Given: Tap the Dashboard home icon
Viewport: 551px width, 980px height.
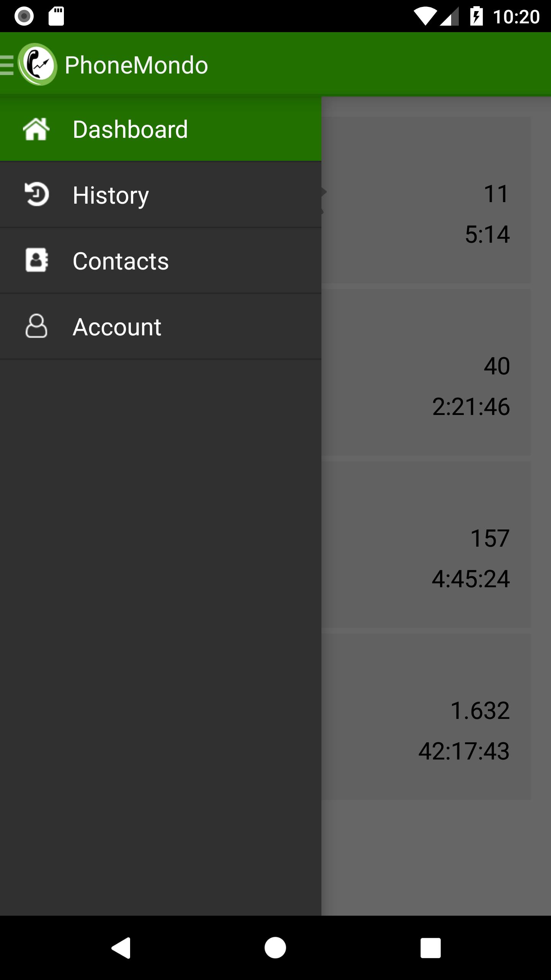Looking at the screenshot, I should pyautogui.click(x=36, y=129).
